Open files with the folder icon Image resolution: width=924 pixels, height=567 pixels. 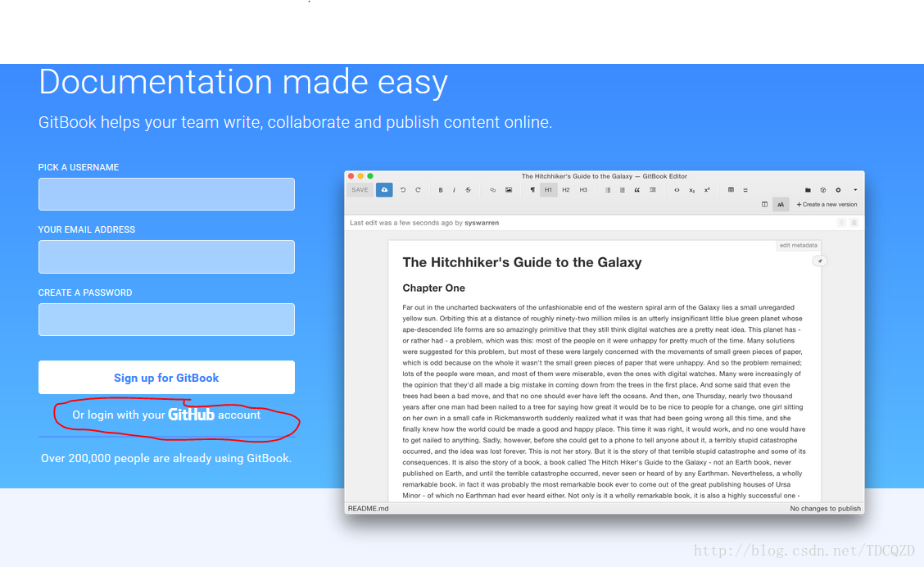(x=808, y=190)
